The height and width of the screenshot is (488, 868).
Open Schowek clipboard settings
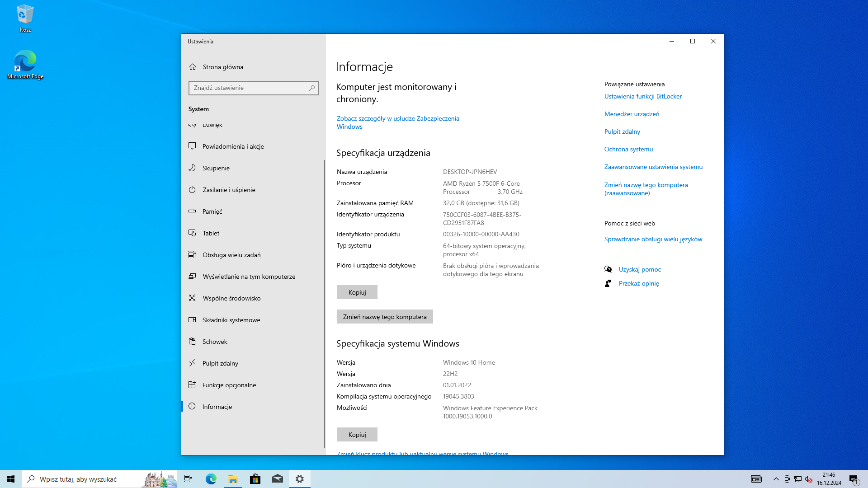(253, 342)
